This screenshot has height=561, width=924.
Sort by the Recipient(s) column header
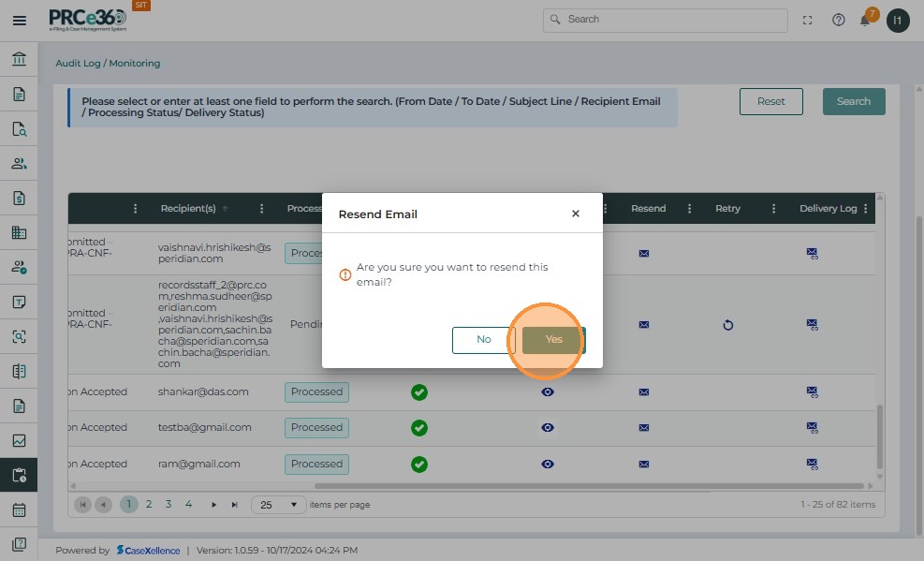188,209
